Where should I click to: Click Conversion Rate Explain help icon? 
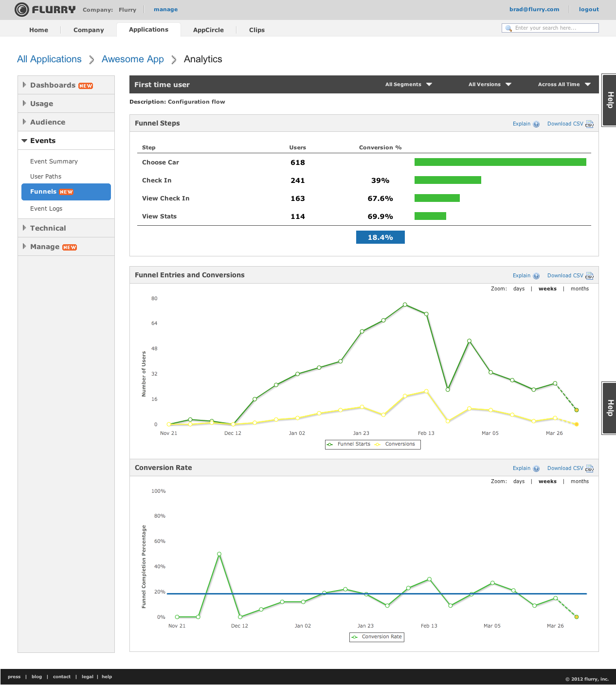click(x=536, y=469)
